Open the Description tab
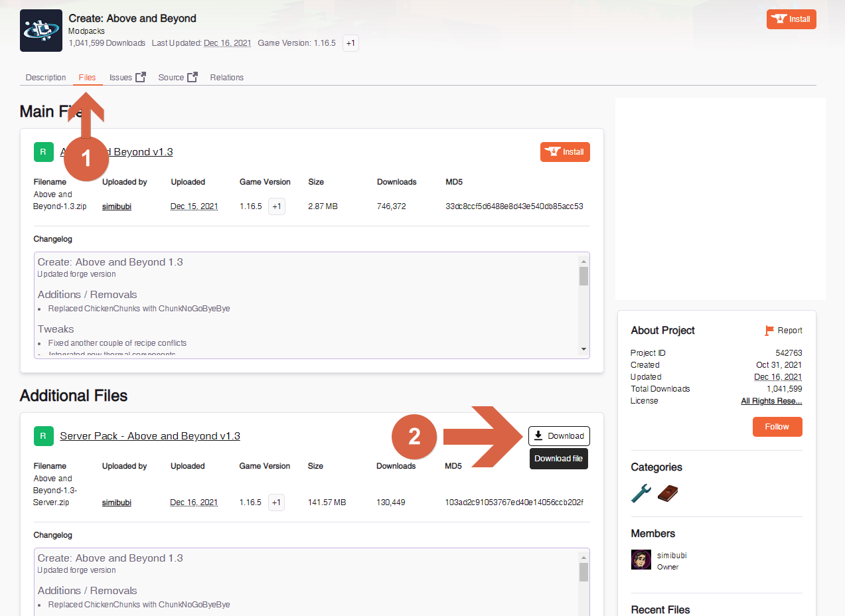Viewport: 845px width, 616px height. coord(46,78)
